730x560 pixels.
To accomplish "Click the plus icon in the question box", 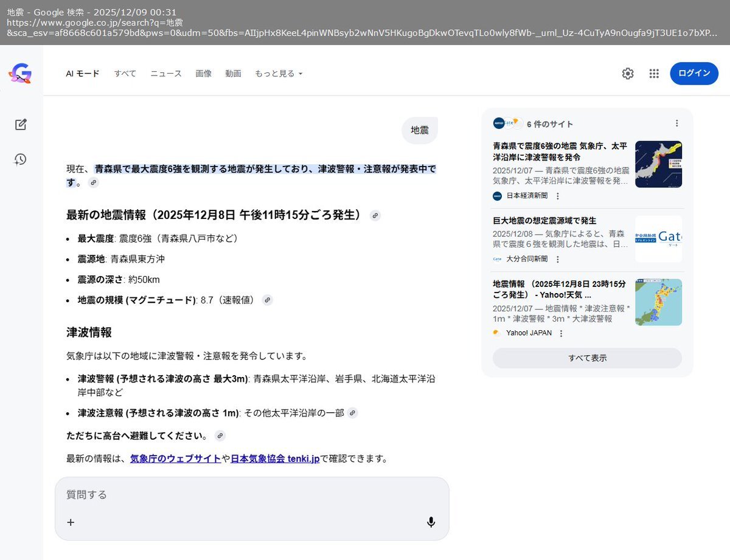I will [x=71, y=522].
